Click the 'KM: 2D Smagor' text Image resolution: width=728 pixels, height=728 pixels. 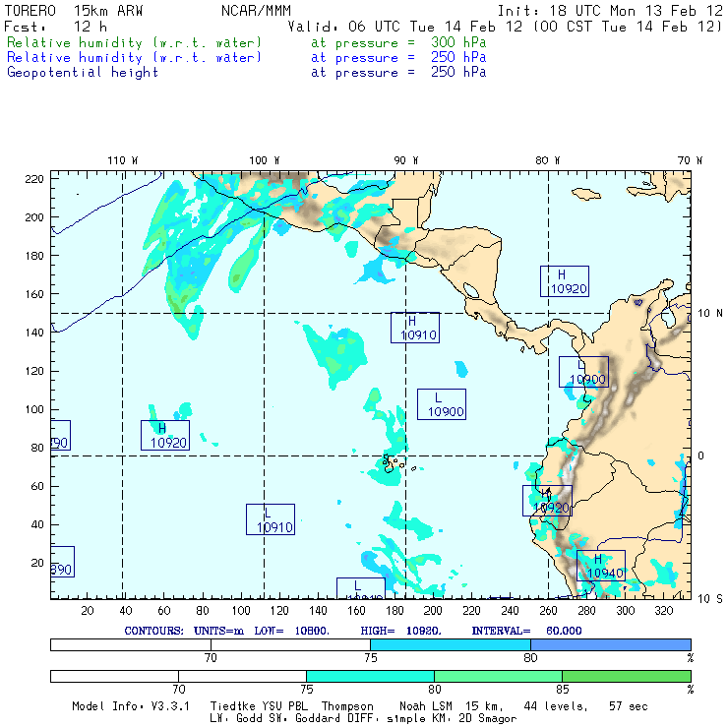pyautogui.click(x=473, y=718)
